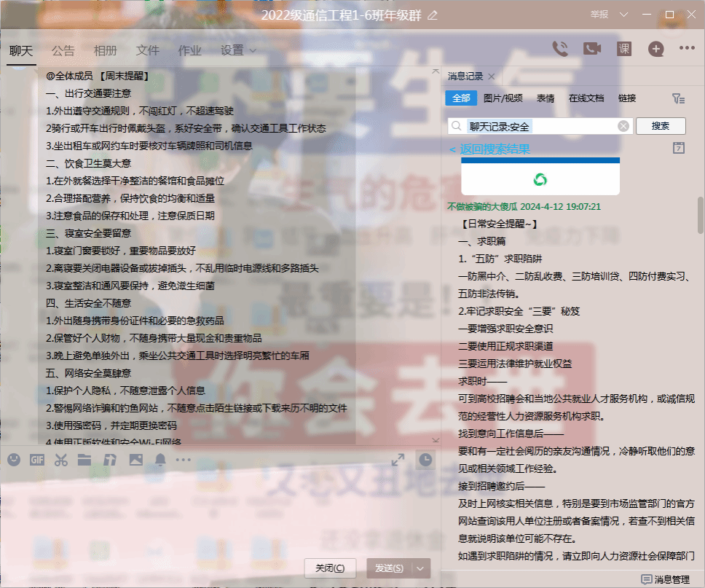
Task: Open the message filter options icon
Action: point(678,98)
